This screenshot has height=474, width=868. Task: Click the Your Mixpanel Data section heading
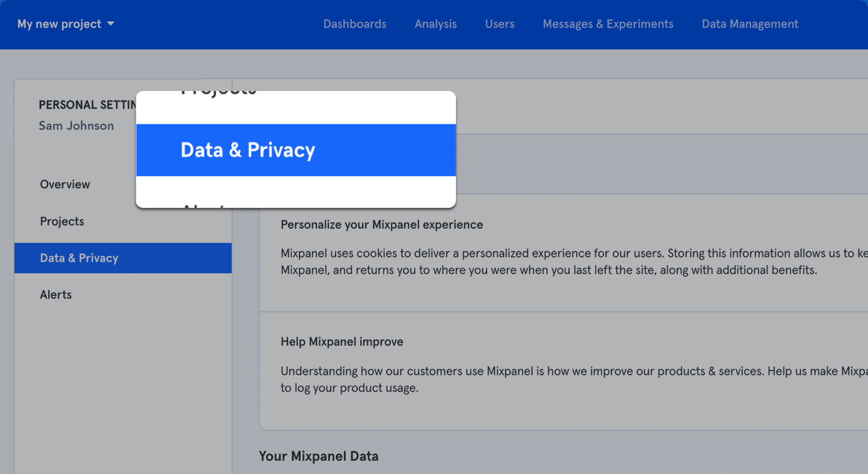pyautogui.click(x=318, y=456)
